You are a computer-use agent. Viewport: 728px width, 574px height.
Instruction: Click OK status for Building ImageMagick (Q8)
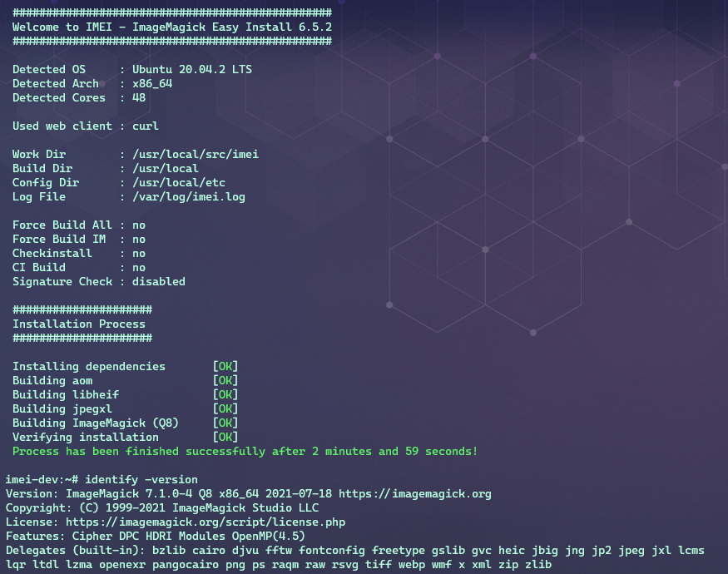click(x=225, y=423)
